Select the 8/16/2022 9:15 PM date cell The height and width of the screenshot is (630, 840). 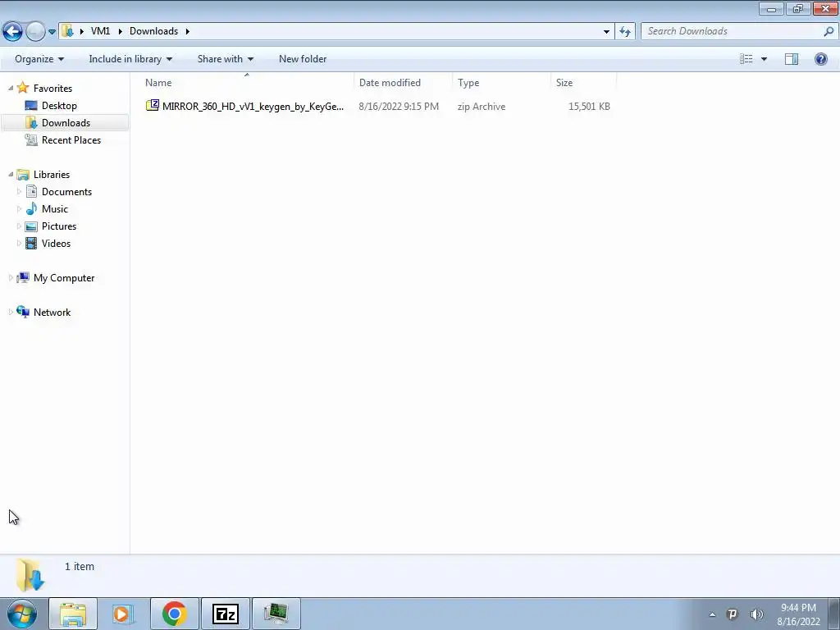tap(399, 106)
